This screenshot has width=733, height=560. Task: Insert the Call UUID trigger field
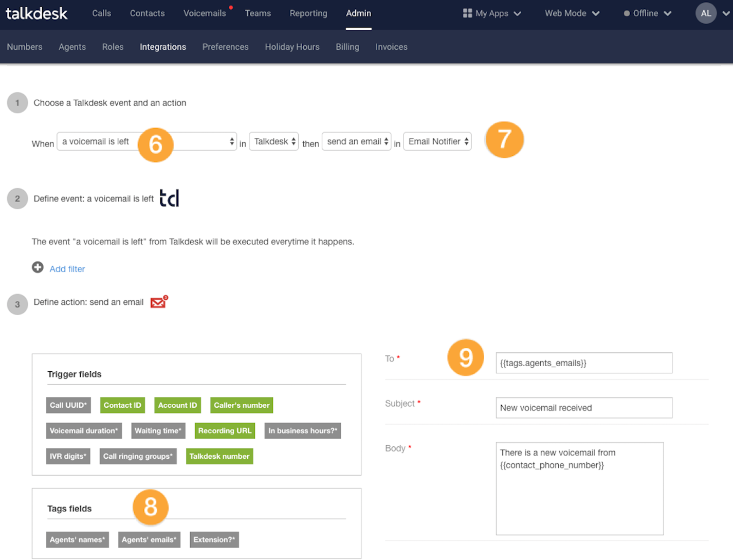(x=68, y=405)
